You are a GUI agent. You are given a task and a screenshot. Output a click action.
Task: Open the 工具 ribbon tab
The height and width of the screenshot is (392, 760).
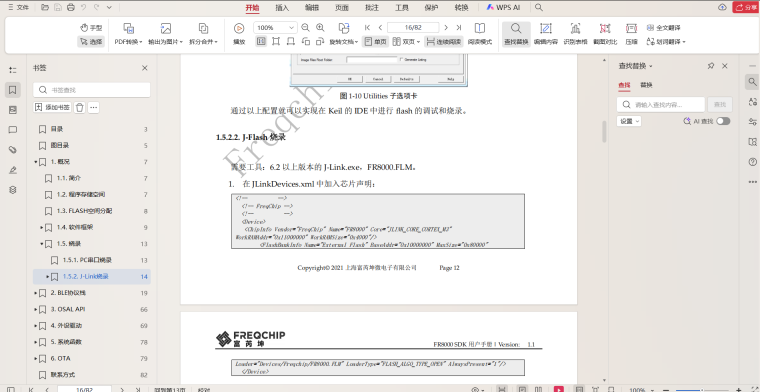[x=401, y=7]
